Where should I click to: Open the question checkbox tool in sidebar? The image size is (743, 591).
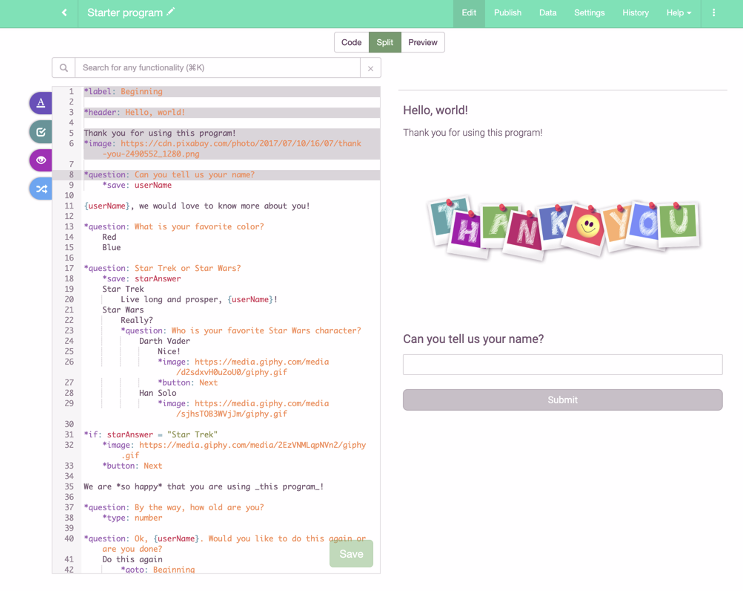40,131
